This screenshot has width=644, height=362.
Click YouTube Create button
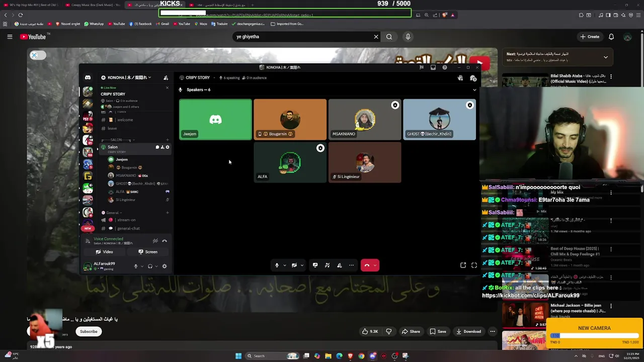click(x=590, y=37)
